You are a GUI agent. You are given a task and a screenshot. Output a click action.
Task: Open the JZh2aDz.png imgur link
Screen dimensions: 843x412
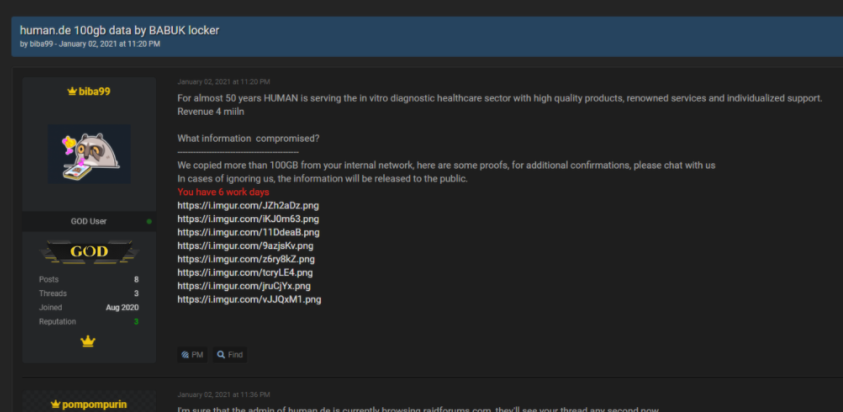248,205
